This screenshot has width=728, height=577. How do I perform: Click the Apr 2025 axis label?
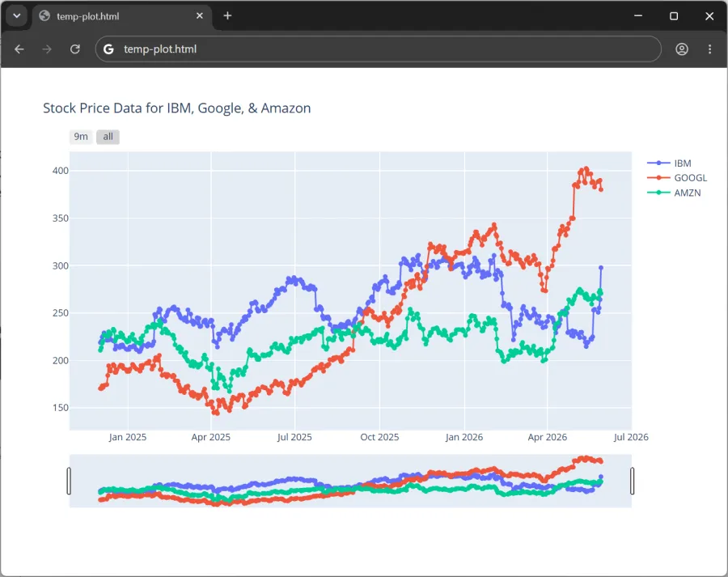point(211,437)
